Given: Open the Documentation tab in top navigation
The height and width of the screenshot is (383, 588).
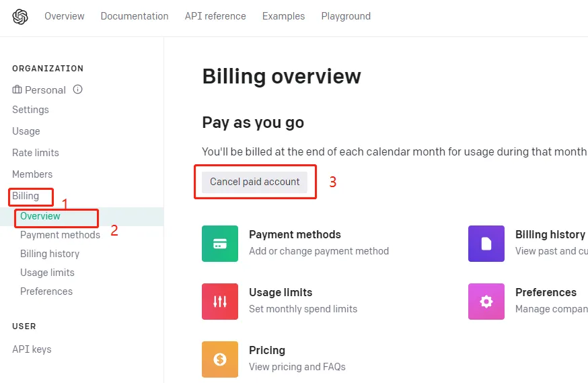Looking at the screenshot, I should (135, 16).
